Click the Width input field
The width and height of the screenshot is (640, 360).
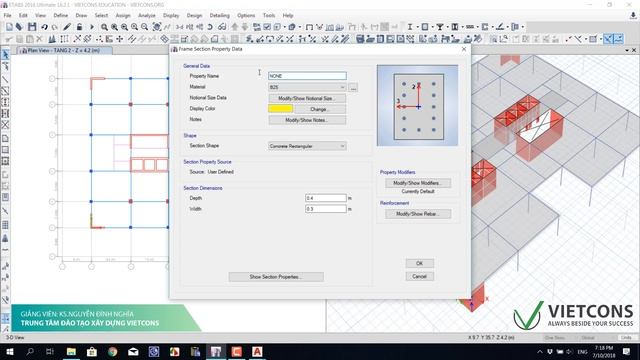tap(326, 209)
